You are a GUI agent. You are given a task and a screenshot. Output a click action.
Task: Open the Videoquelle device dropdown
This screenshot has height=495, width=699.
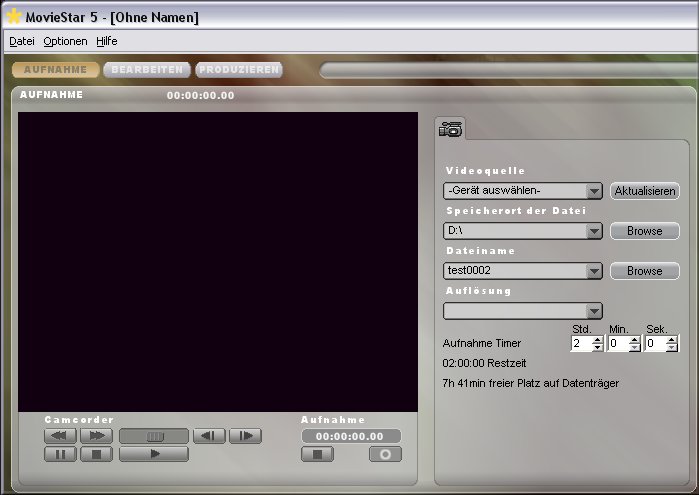coord(595,191)
